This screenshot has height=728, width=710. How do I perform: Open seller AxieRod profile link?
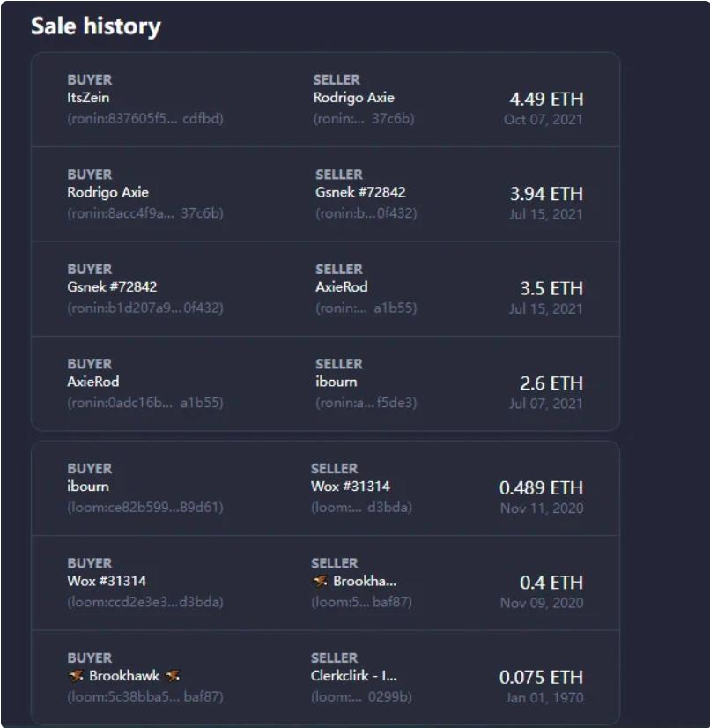tap(342, 287)
